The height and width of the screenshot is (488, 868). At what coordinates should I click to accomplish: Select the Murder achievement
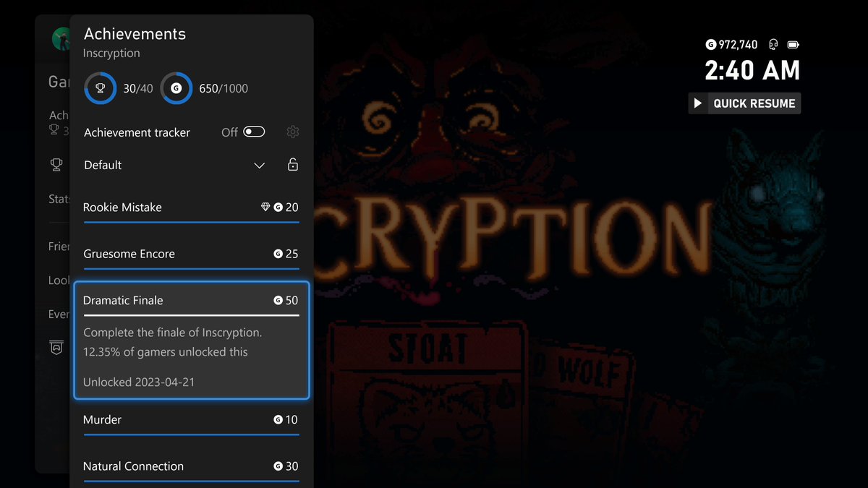pyautogui.click(x=191, y=421)
